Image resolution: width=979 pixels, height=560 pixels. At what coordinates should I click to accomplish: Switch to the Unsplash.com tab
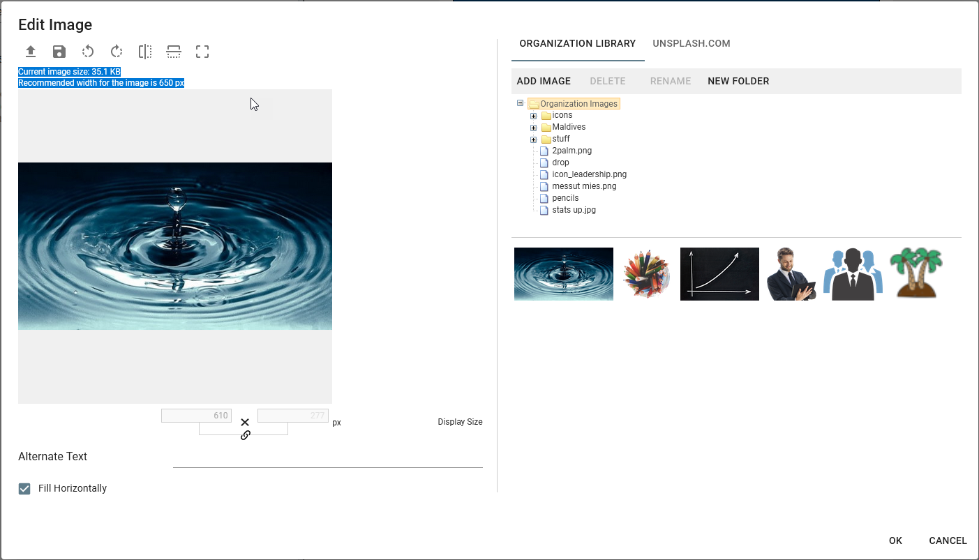pyautogui.click(x=691, y=43)
